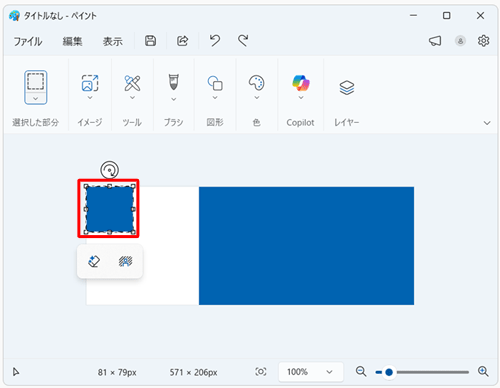Click the 図形 shapes icon
The width and height of the screenshot is (500, 388).
[x=215, y=83]
